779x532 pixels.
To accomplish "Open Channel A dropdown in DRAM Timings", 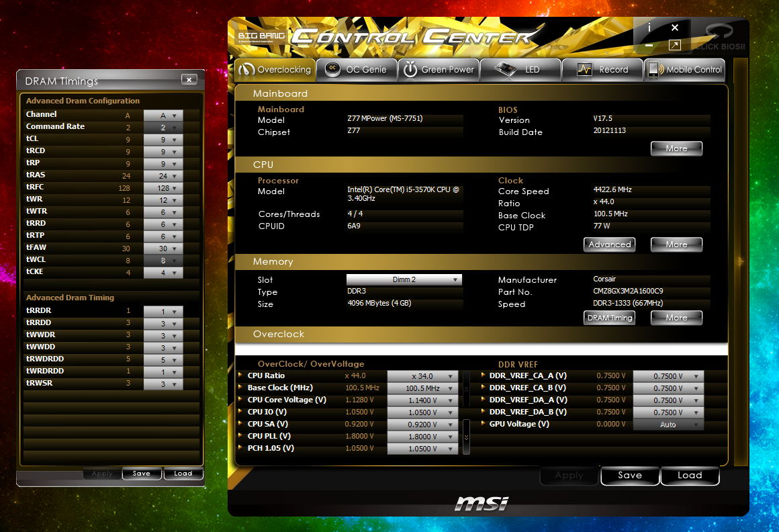I will tap(163, 116).
